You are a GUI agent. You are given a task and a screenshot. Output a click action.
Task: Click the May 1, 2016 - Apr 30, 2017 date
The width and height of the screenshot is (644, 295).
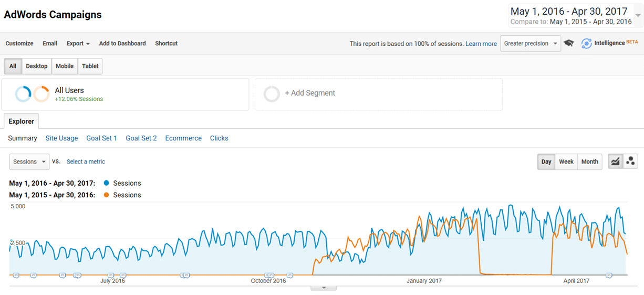click(x=569, y=11)
